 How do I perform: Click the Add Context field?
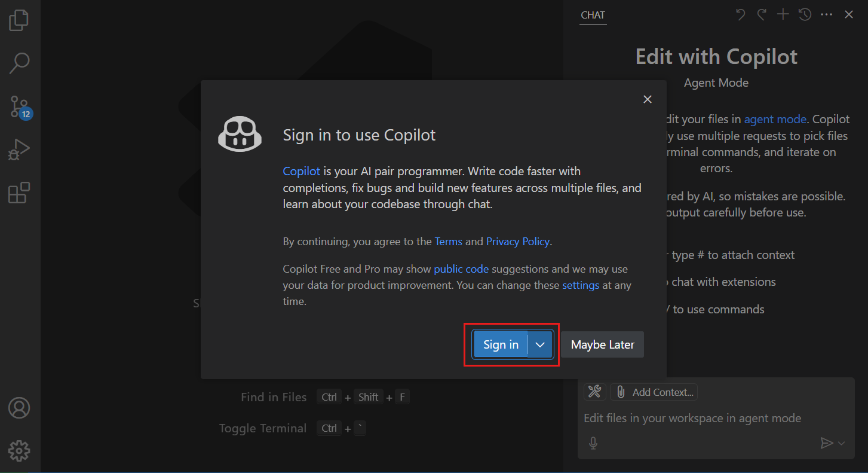[x=654, y=392]
